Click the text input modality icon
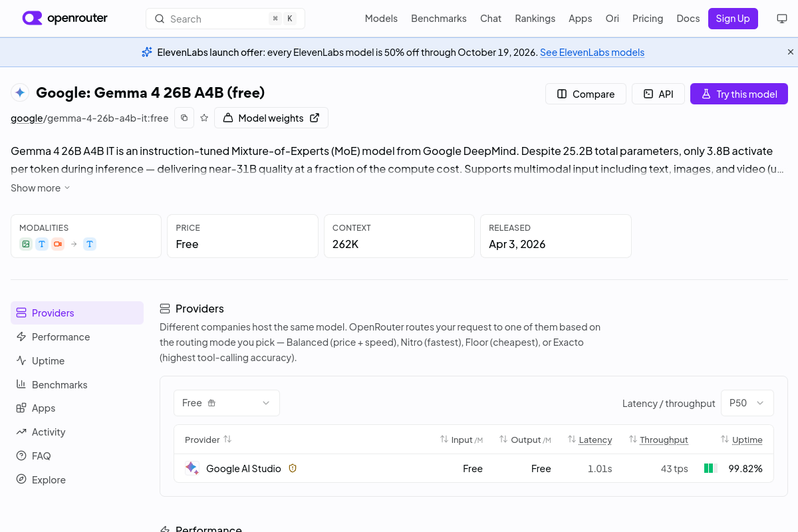 tap(42, 244)
